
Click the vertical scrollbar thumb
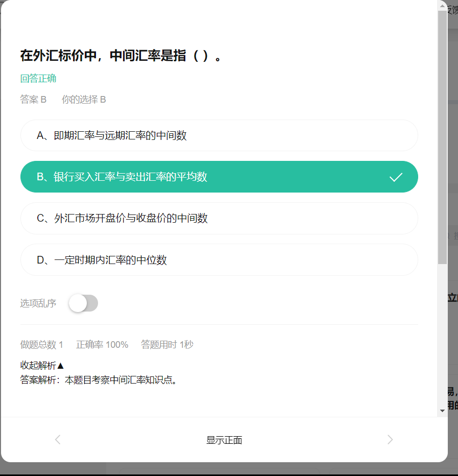pyautogui.click(x=442, y=137)
